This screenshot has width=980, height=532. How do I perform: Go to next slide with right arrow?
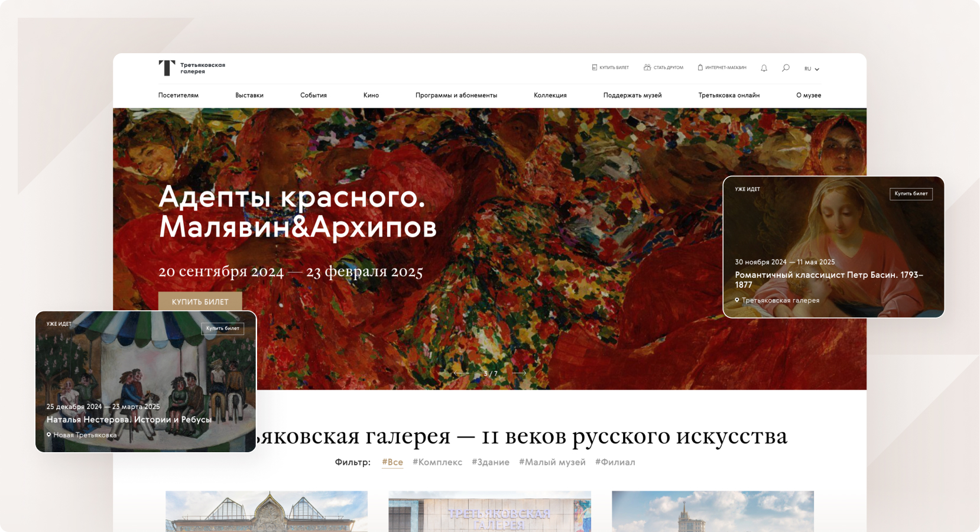(x=519, y=373)
